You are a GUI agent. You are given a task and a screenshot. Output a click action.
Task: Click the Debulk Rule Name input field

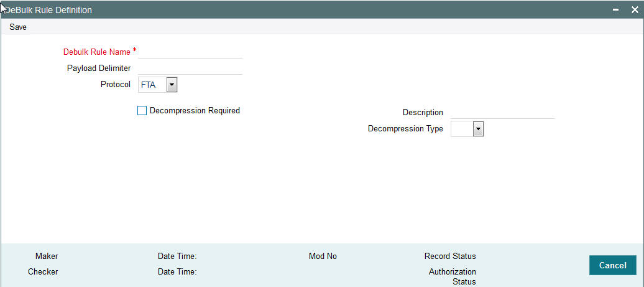pyautogui.click(x=190, y=52)
